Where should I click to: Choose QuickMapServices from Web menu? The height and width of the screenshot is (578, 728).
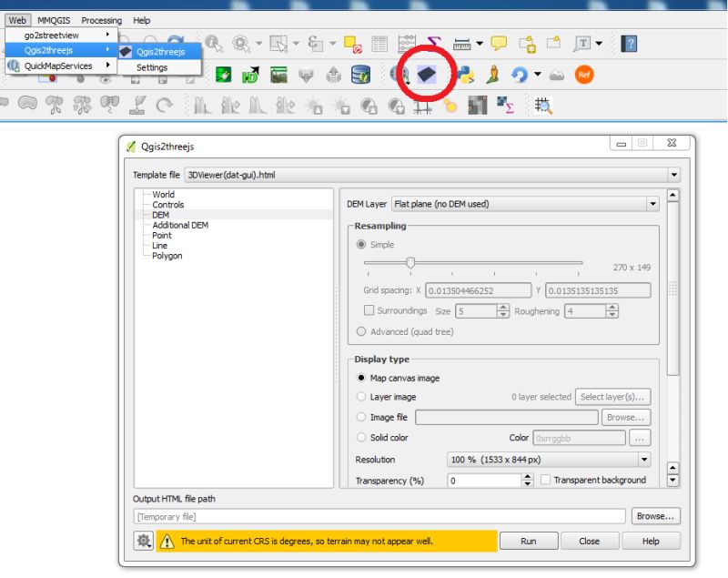61,66
